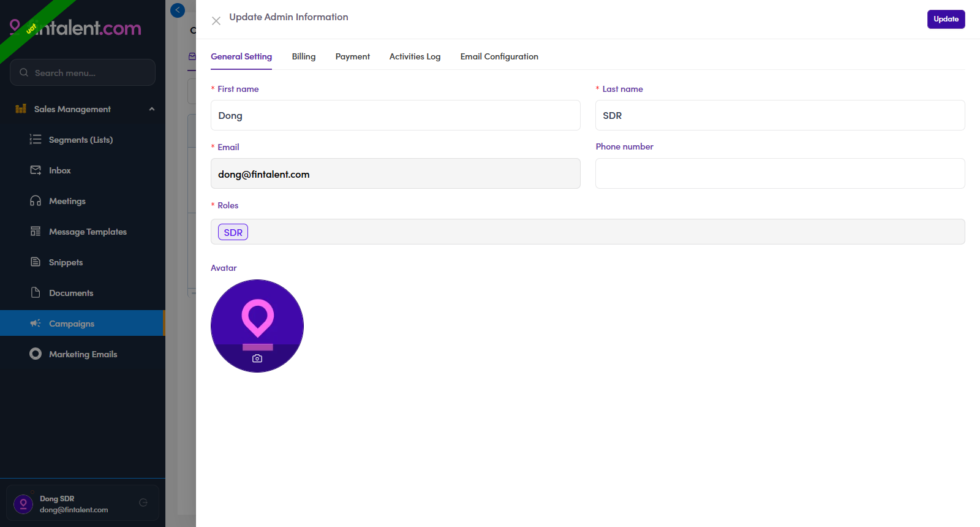Open the Activities Log tab
This screenshot has width=980, height=527.
[415, 56]
